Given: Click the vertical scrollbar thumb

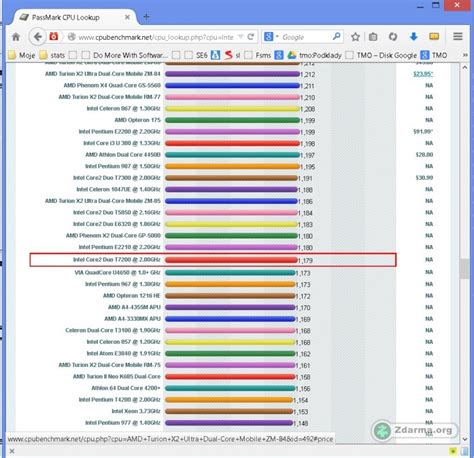Looking at the screenshot, I should click(464, 269).
